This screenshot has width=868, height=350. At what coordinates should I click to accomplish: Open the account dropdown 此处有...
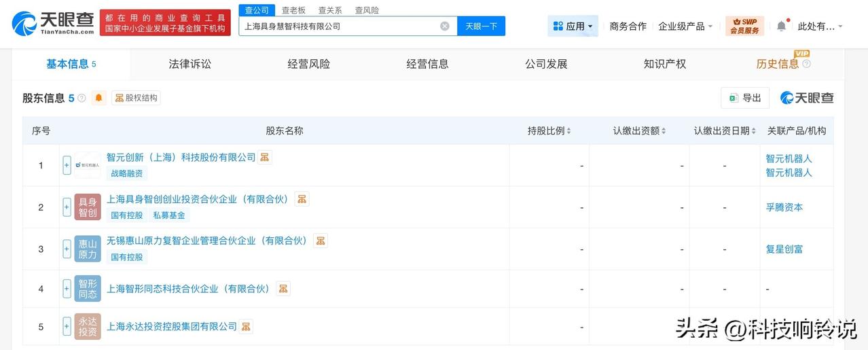(820, 26)
